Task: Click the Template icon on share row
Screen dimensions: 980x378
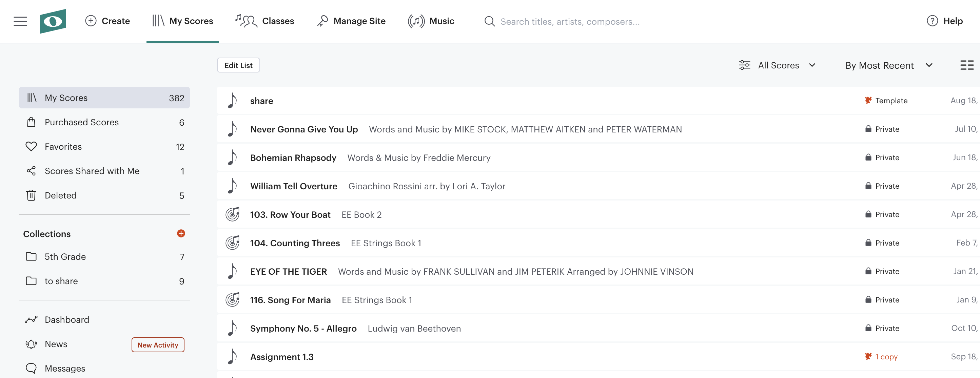Action: click(x=868, y=100)
